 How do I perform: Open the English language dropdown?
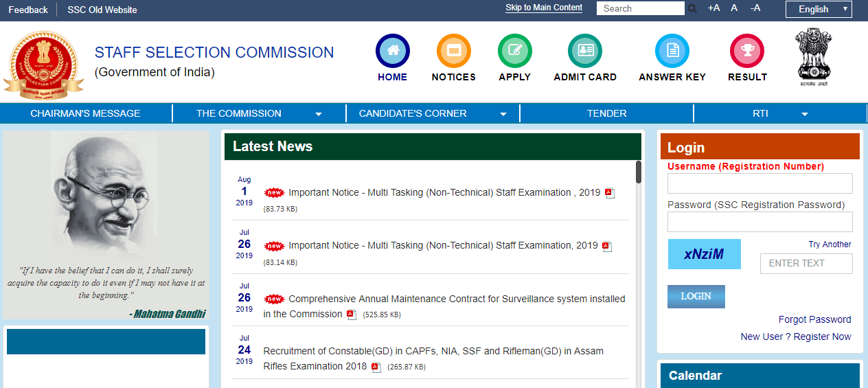click(819, 9)
